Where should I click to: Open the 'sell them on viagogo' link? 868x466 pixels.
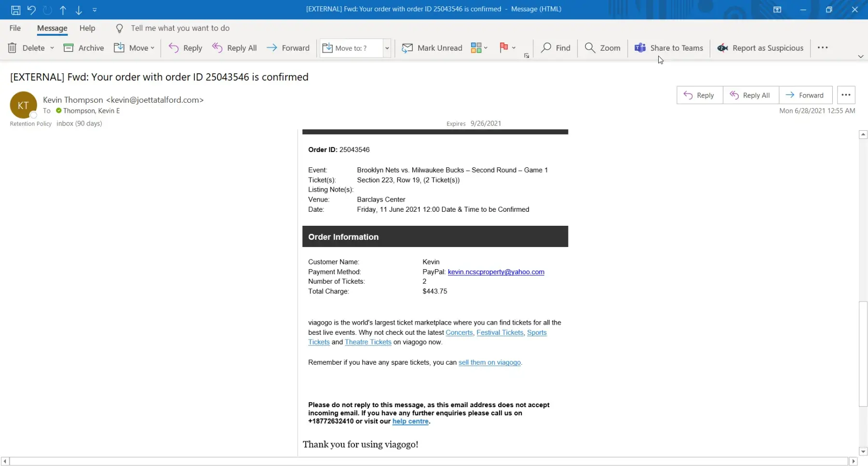(489, 362)
